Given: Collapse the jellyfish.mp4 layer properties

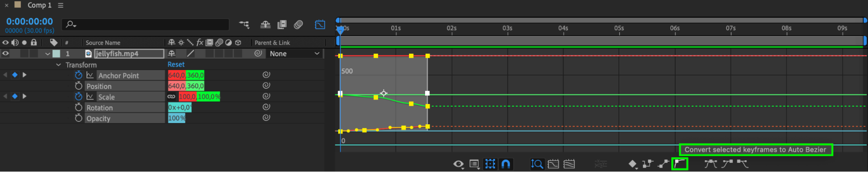Looking at the screenshot, I should click(x=47, y=54).
